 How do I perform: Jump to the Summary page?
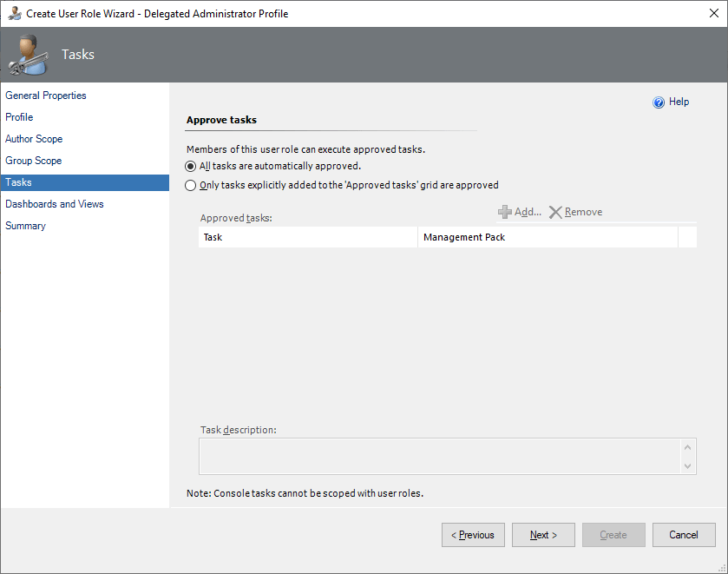25,226
